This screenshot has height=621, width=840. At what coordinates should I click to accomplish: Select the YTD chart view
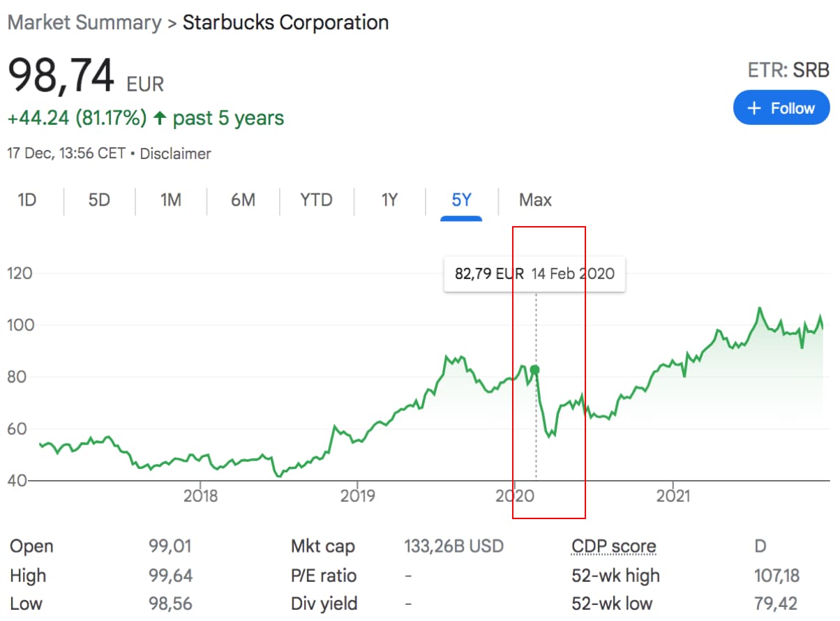pos(316,200)
